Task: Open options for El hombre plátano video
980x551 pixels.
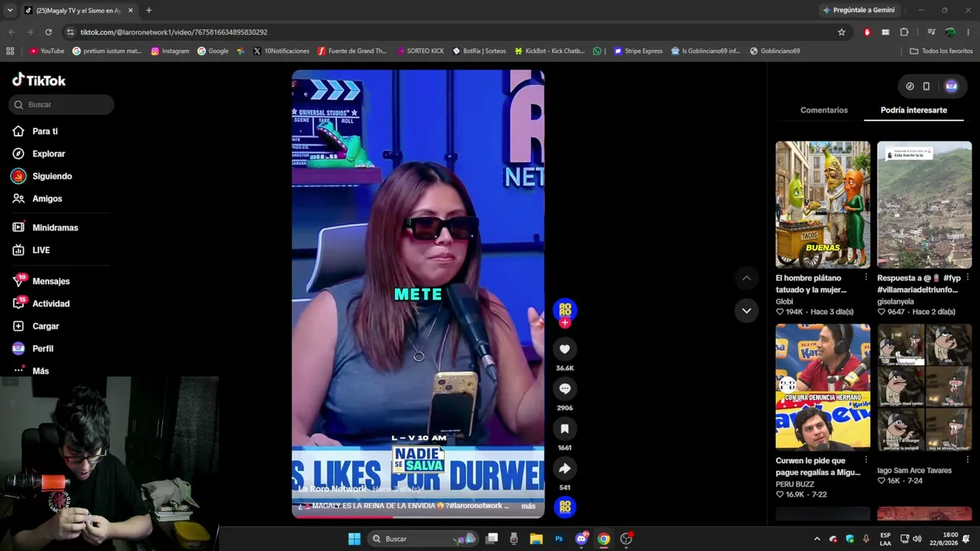Action: coord(866,277)
